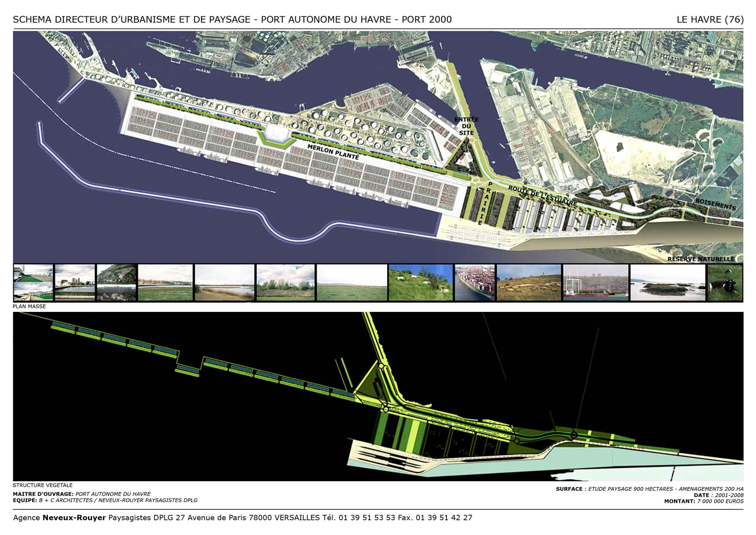Click the 'ROUTE DE L'ESTUAIRE' label
Screen dimensions: 756x535
[x=542, y=196]
